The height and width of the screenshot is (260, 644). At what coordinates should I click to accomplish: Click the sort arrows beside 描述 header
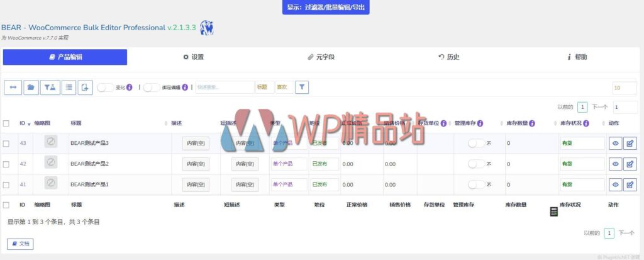point(166,123)
